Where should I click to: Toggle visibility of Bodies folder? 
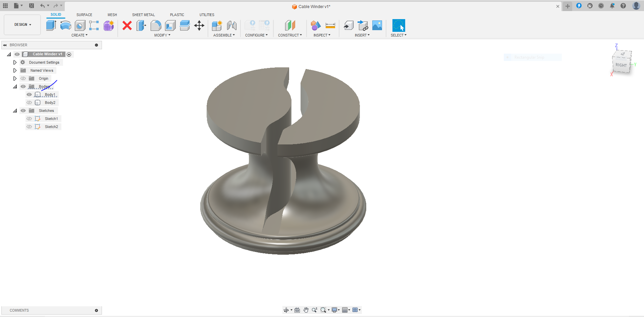[x=23, y=86]
